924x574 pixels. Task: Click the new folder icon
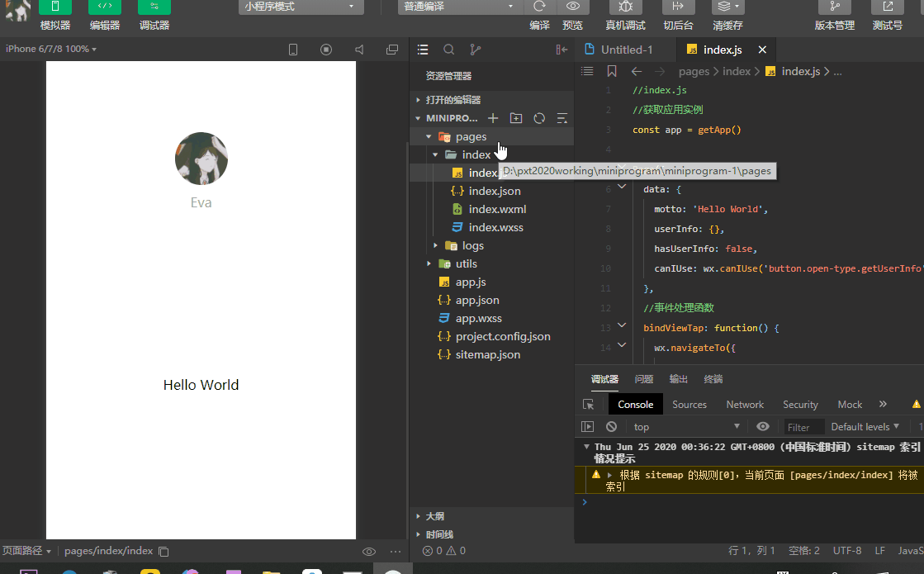516,118
